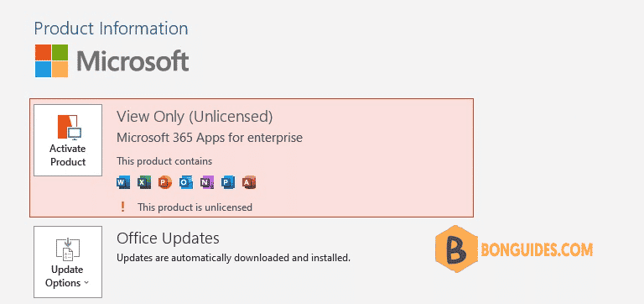644x304 pixels.
Task: Click the Word app icon
Action: click(123, 182)
